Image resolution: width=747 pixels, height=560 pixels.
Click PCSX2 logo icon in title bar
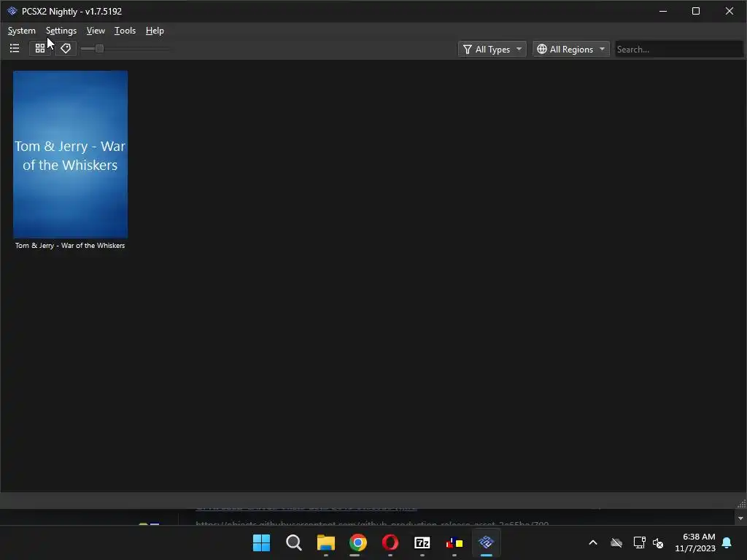(x=12, y=11)
